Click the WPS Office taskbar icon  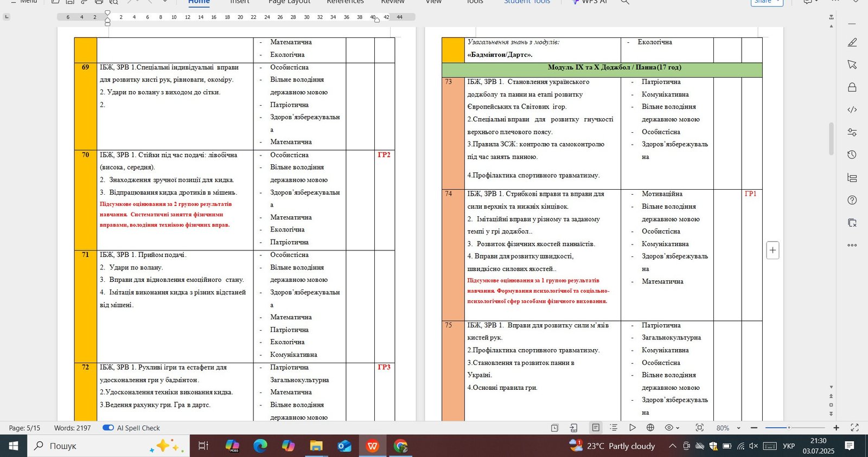(x=373, y=446)
